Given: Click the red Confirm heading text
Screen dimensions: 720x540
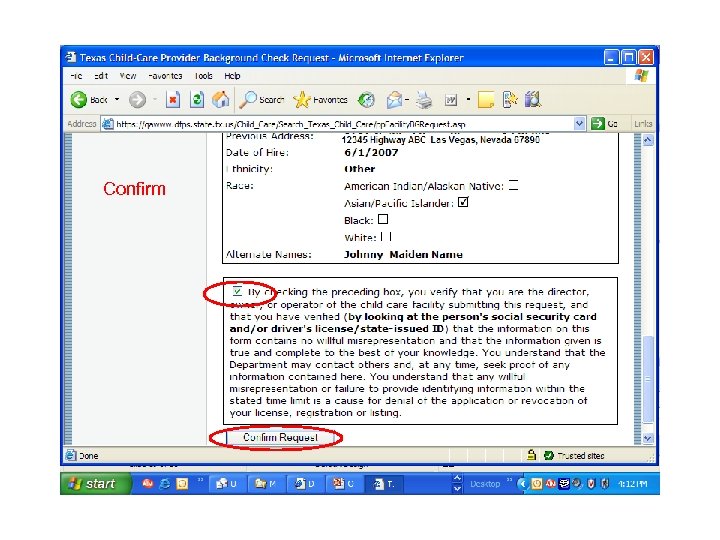Looking at the screenshot, I should click(134, 188).
